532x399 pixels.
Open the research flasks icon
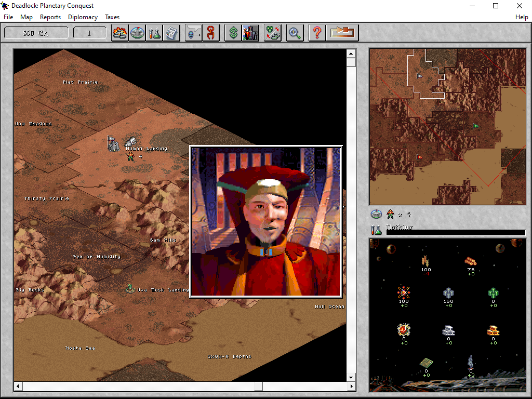click(154, 33)
